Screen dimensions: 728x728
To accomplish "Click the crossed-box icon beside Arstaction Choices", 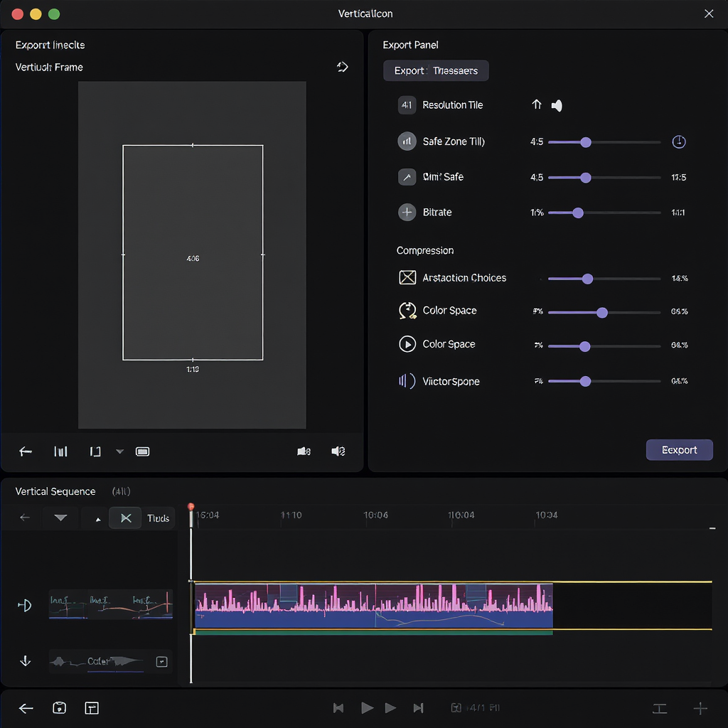I will click(x=407, y=278).
